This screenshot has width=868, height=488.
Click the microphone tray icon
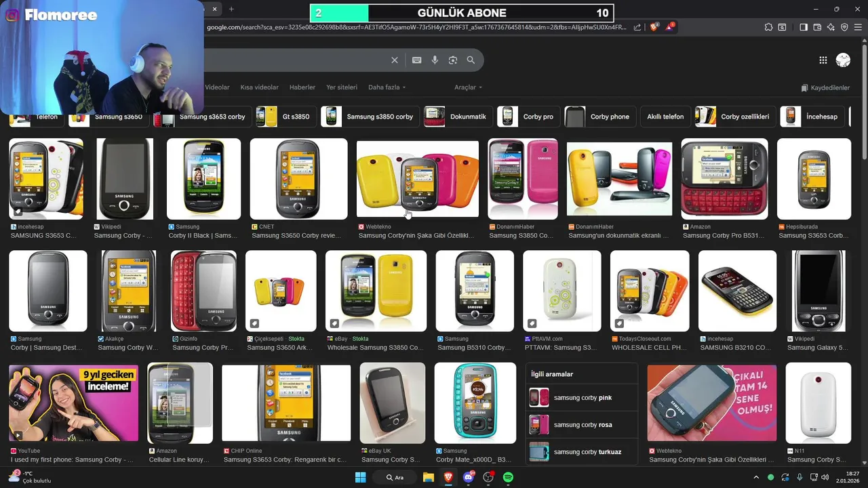pyautogui.click(x=800, y=477)
